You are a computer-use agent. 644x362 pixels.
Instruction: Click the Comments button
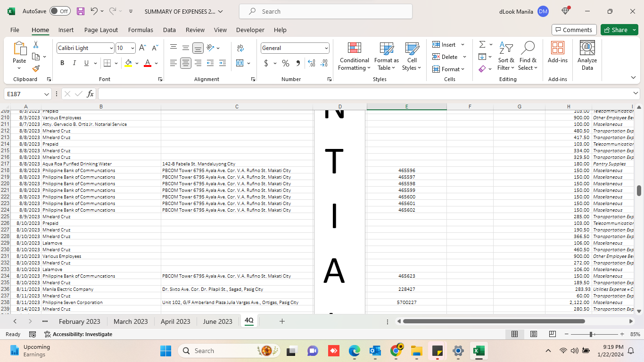[x=574, y=30]
